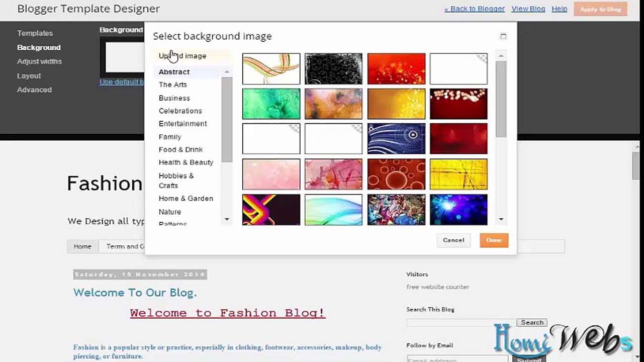644x362 pixels.
Task: Click the category list scrollbar handle
Action: pyautogui.click(x=227, y=120)
